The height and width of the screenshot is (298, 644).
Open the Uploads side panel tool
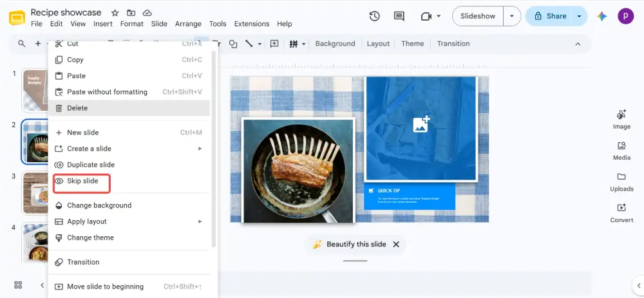pos(621,182)
